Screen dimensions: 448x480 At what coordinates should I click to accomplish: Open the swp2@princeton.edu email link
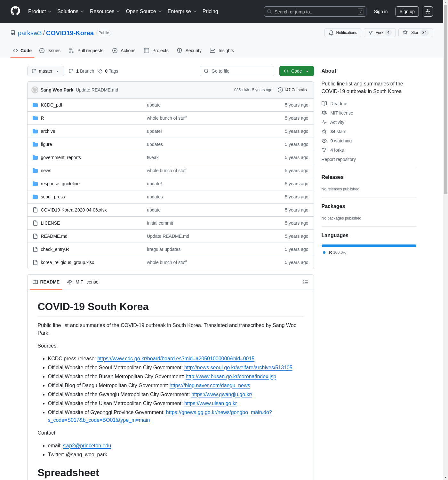point(87,445)
